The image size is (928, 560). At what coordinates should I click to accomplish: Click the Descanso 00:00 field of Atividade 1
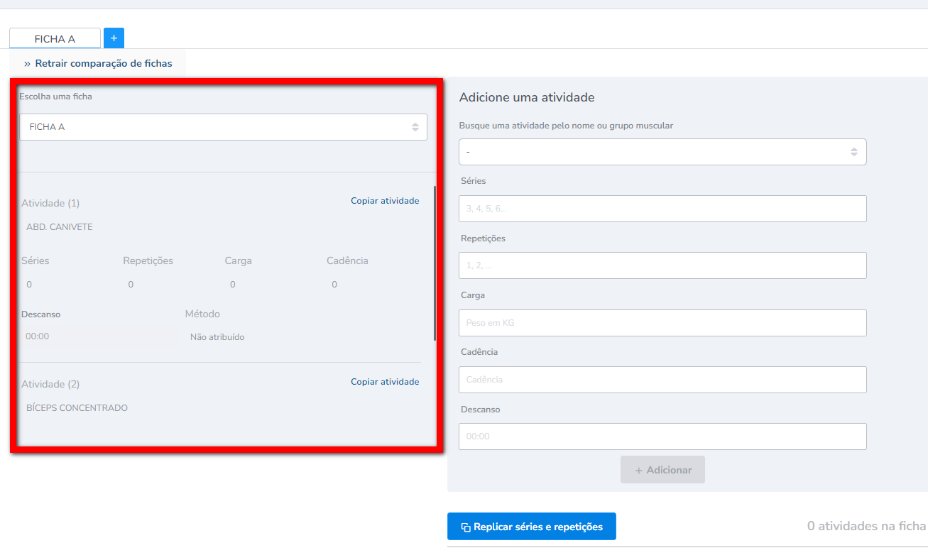point(99,336)
